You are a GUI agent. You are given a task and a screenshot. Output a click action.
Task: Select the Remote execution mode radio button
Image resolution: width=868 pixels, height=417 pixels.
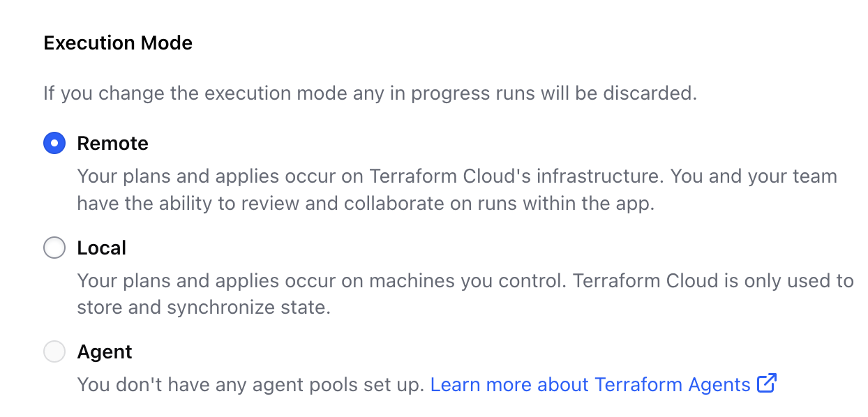[x=54, y=143]
